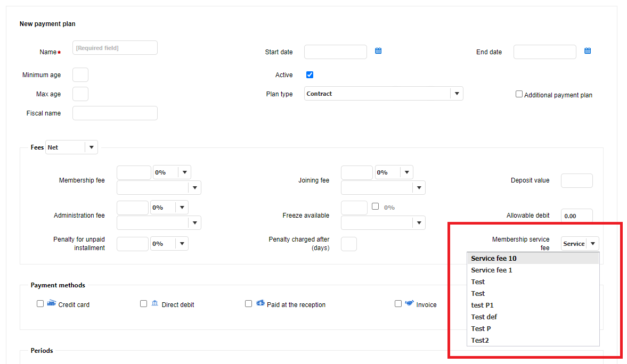Click the Invoice handshake icon
Image resolution: width=627 pixels, height=364 pixels.
410,303
